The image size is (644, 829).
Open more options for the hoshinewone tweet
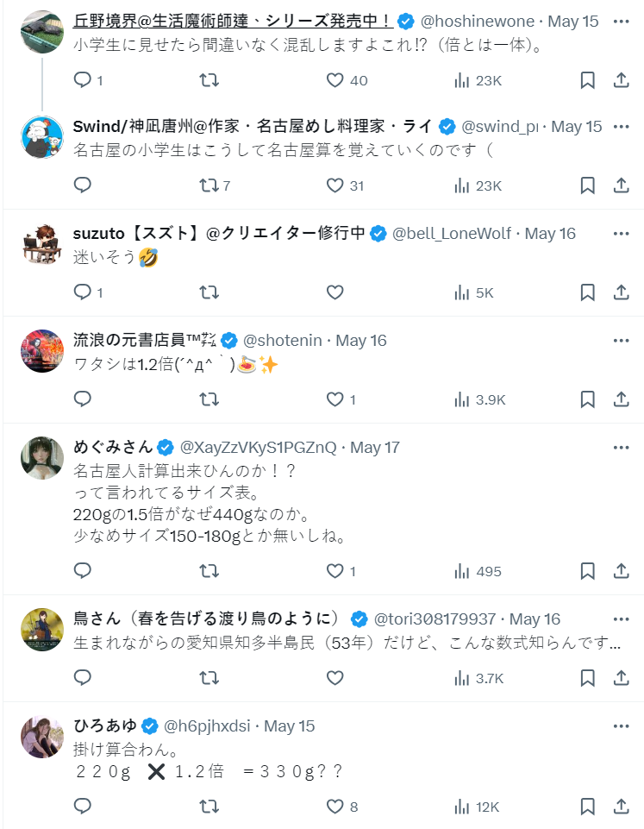click(x=621, y=21)
